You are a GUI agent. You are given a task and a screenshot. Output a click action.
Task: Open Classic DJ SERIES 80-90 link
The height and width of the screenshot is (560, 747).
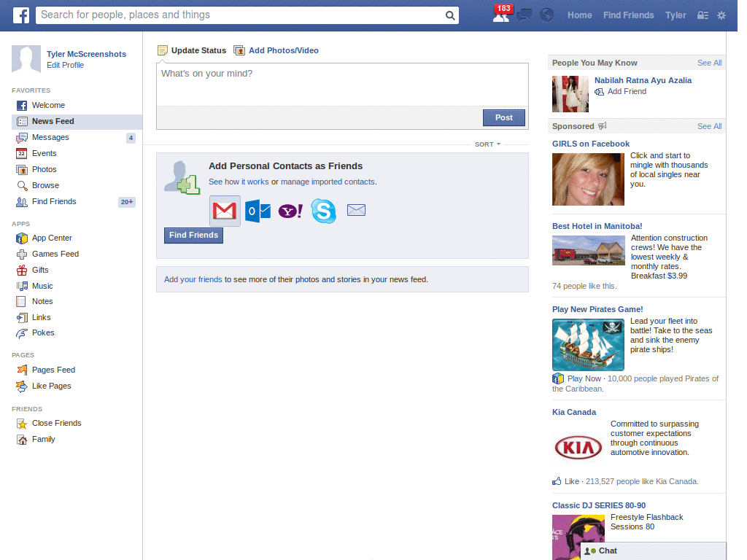pos(599,506)
